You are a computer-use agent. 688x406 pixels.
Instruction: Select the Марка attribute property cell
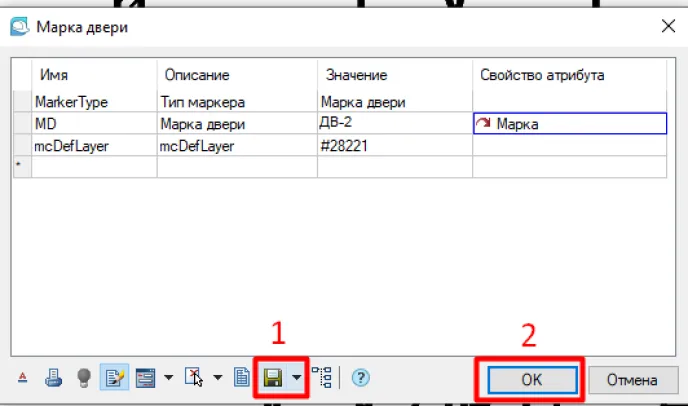tap(569, 123)
